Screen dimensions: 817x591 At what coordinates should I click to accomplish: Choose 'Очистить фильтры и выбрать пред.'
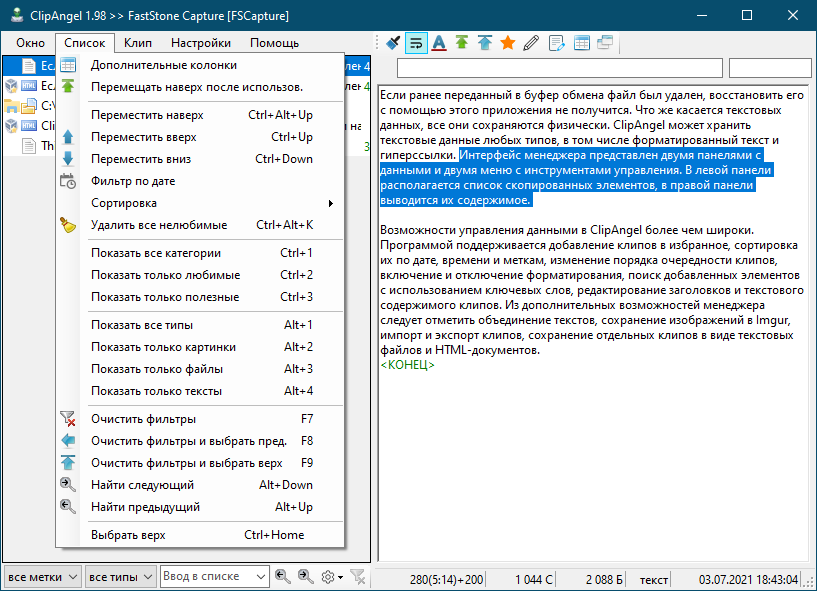pyautogui.click(x=200, y=441)
